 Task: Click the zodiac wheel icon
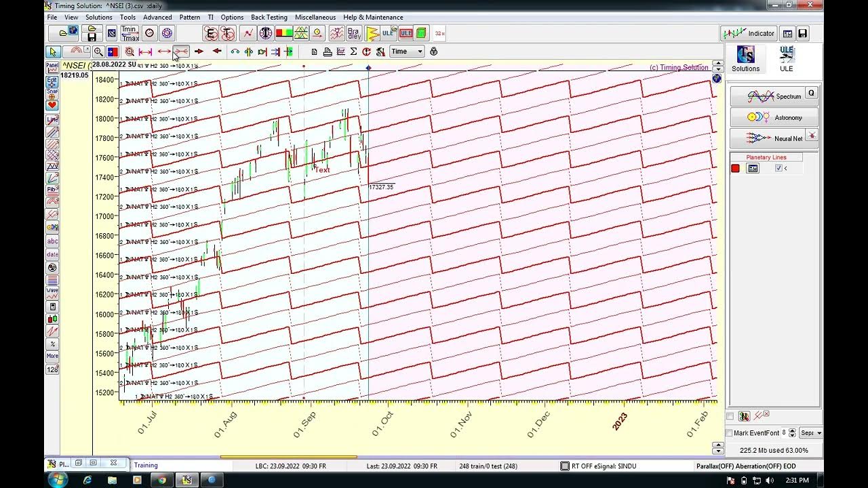167,33
